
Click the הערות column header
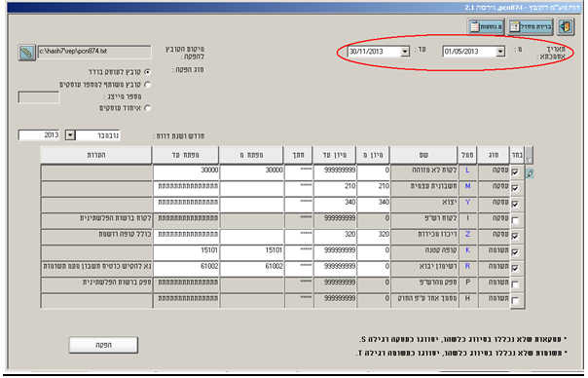[x=96, y=155]
